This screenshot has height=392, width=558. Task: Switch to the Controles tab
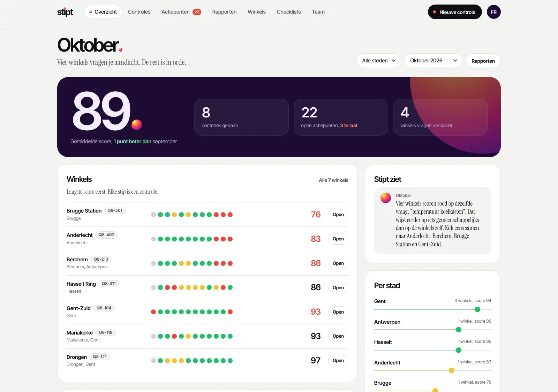click(x=139, y=12)
